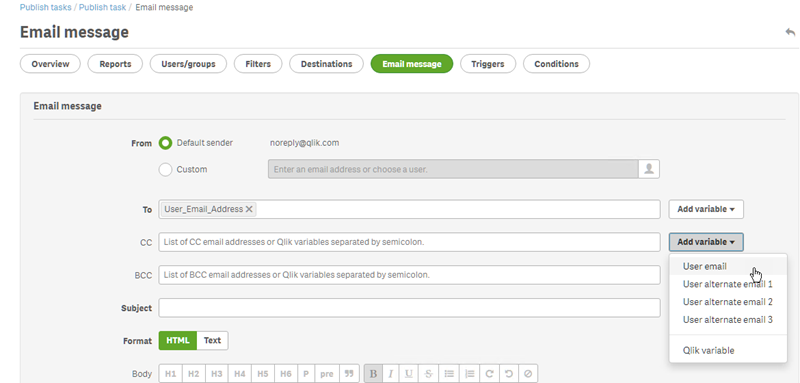Click the redo icon in body toolbar
The height and width of the screenshot is (383, 800).
point(489,374)
